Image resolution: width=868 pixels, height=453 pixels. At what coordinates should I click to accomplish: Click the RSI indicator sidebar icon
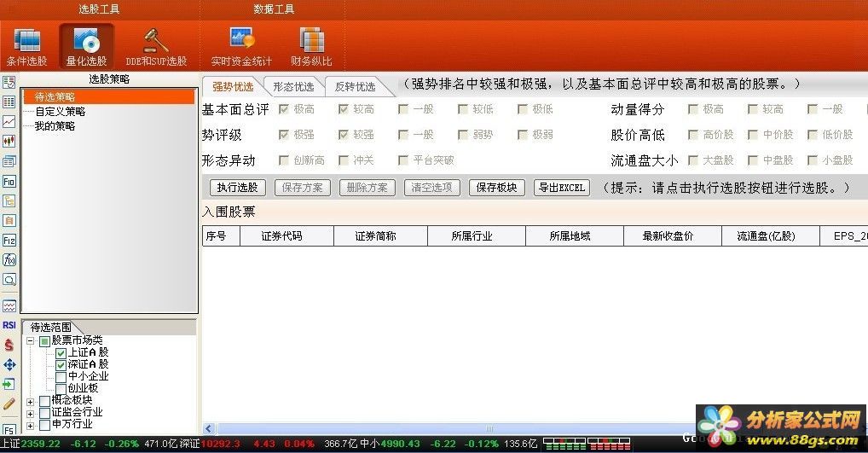coord(9,325)
